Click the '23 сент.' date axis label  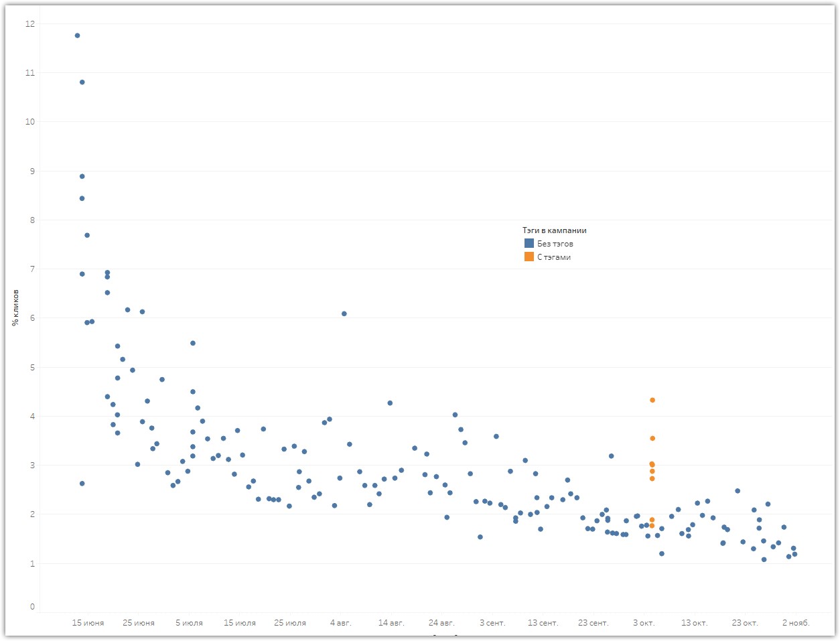593,623
